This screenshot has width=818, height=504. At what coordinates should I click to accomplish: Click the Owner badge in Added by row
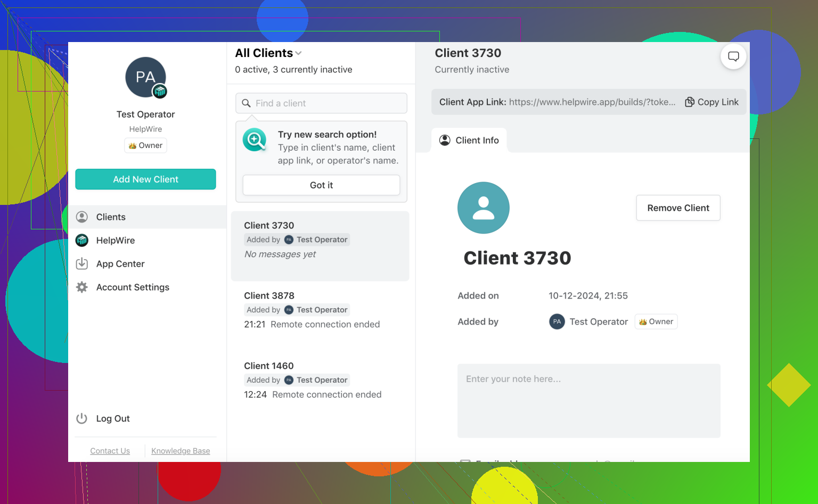pos(656,321)
